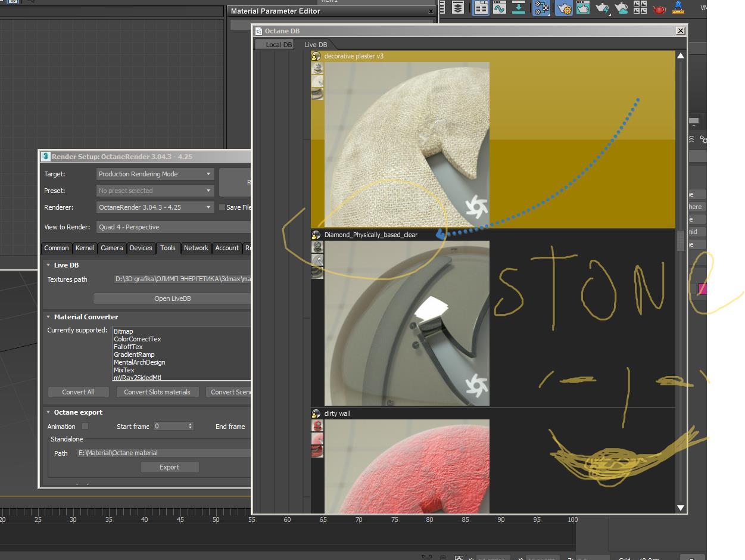Collapse the Live DB rollout
The width and height of the screenshot is (745, 560).
tap(48, 265)
